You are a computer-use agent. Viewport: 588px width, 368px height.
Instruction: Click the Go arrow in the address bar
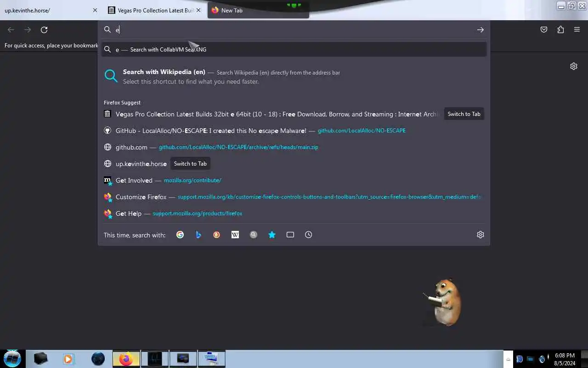481,29
